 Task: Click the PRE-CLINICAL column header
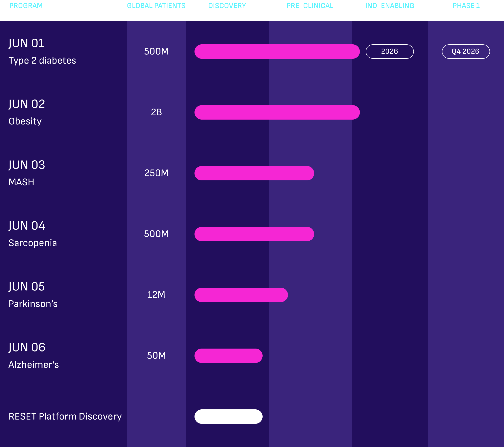(x=310, y=6)
